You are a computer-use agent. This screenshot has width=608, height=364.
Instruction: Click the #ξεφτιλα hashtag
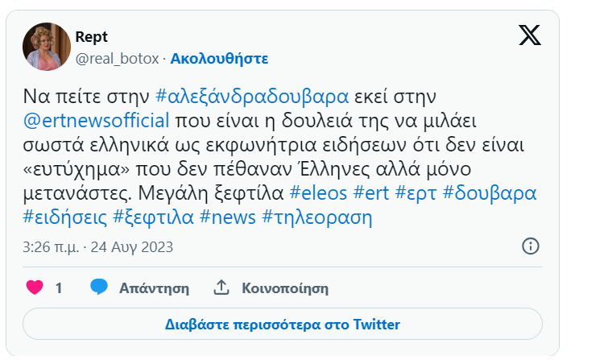pyautogui.click(x=153, y=217)
